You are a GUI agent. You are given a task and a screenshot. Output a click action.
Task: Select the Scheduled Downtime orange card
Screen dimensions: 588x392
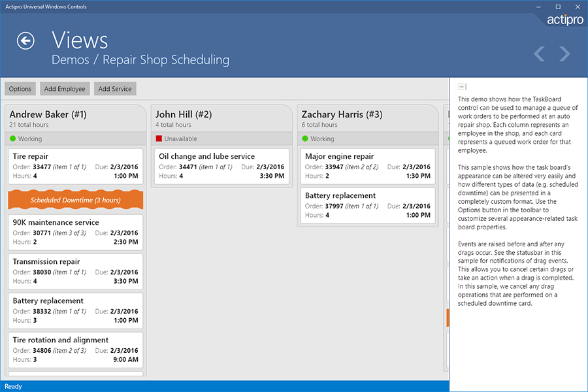coord(75,200)
